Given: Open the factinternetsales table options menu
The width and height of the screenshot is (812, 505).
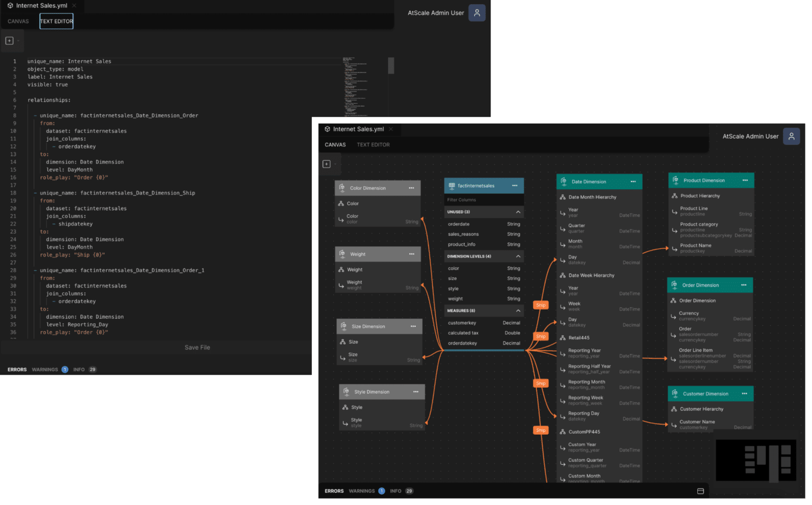Looking at the screenshot, I should click(x=514, y=186).
